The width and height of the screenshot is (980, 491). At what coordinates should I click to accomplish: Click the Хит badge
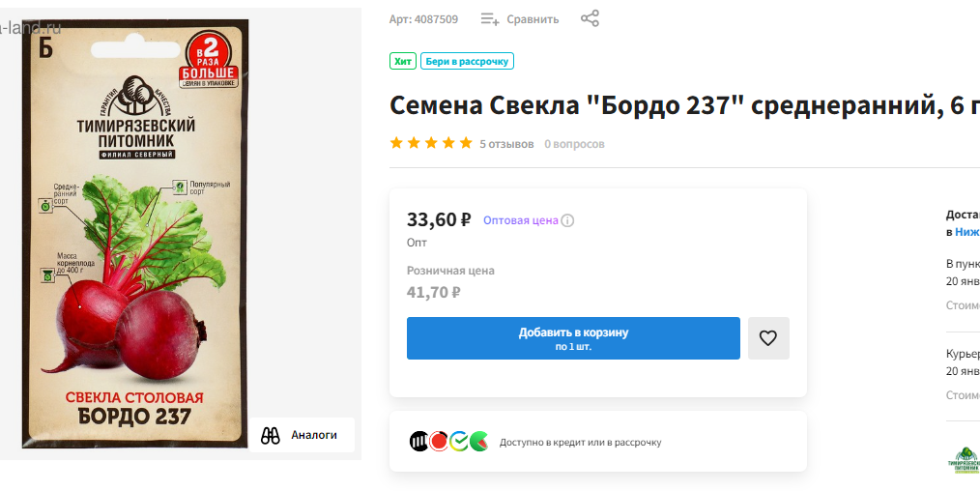403,61
